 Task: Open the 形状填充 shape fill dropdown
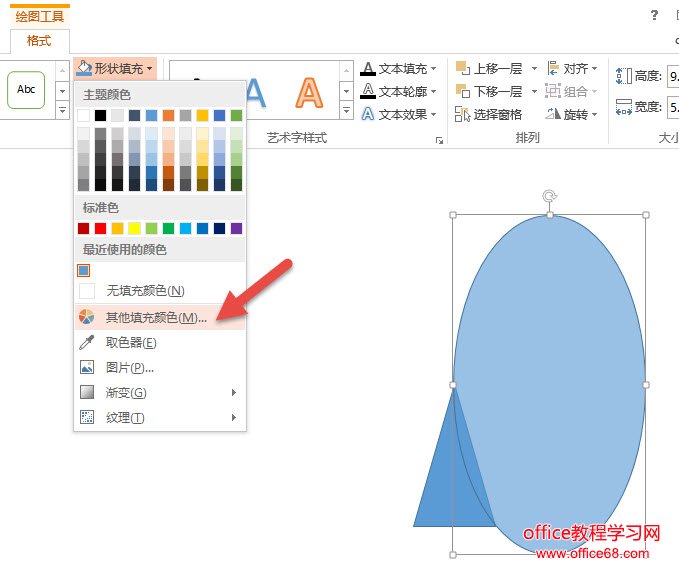coord(115,68)
